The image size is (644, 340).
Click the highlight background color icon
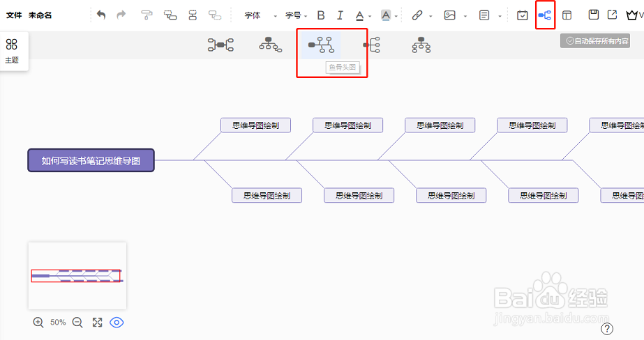(x=386, y=15)
